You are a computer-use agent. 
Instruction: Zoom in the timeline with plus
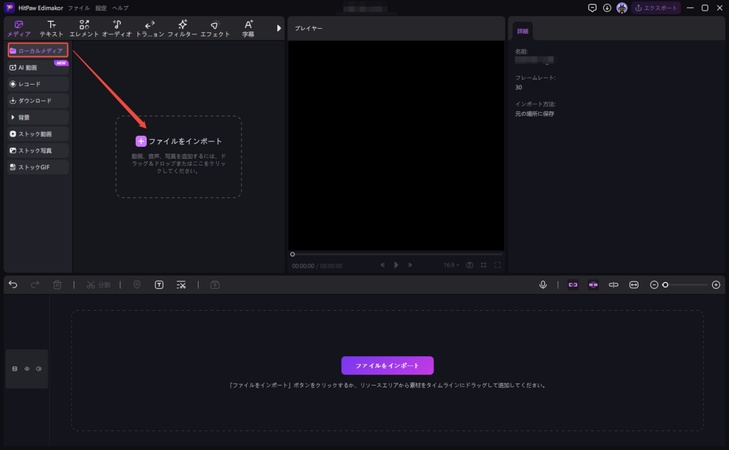[x=716, y=285]
